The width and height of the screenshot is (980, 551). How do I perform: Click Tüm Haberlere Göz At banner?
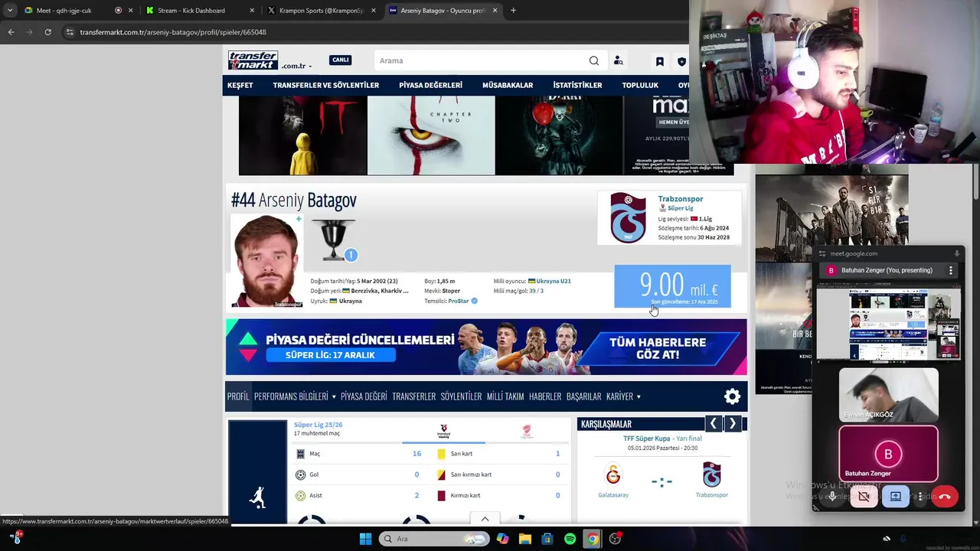pyautogui.click(x=658, y=348)
